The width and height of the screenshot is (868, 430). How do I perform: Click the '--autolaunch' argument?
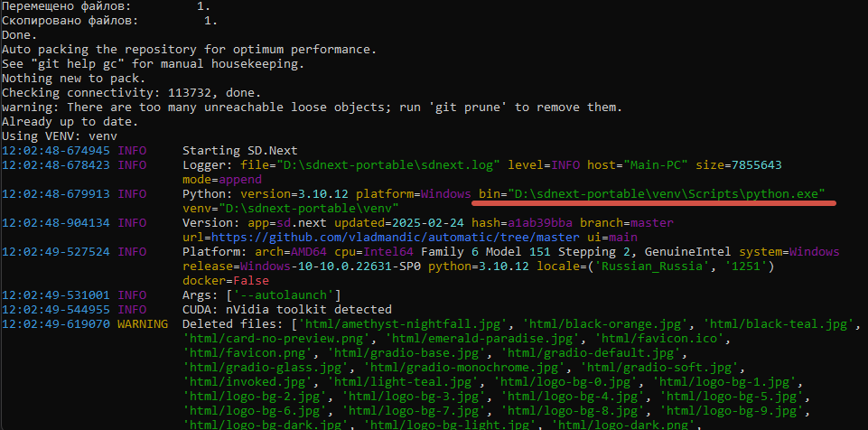point(284,295)
